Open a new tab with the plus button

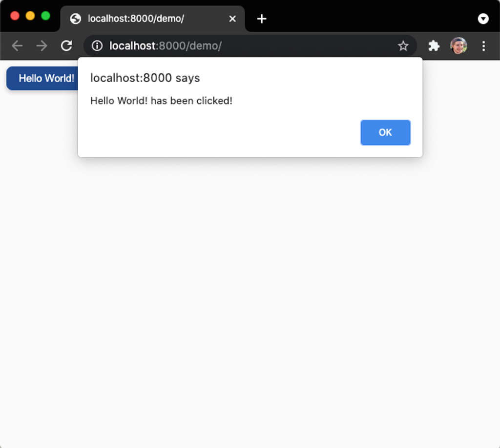click(x=262, y=19)
